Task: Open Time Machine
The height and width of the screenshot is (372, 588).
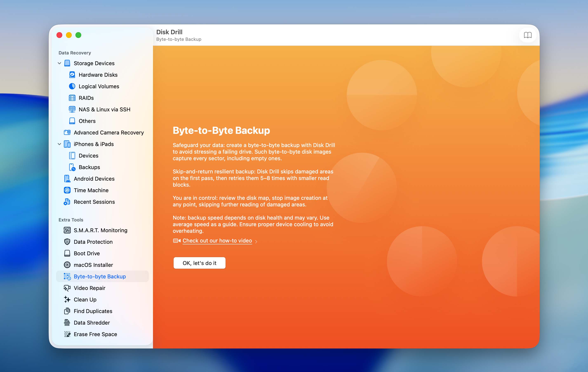Action: click(102, 190)
